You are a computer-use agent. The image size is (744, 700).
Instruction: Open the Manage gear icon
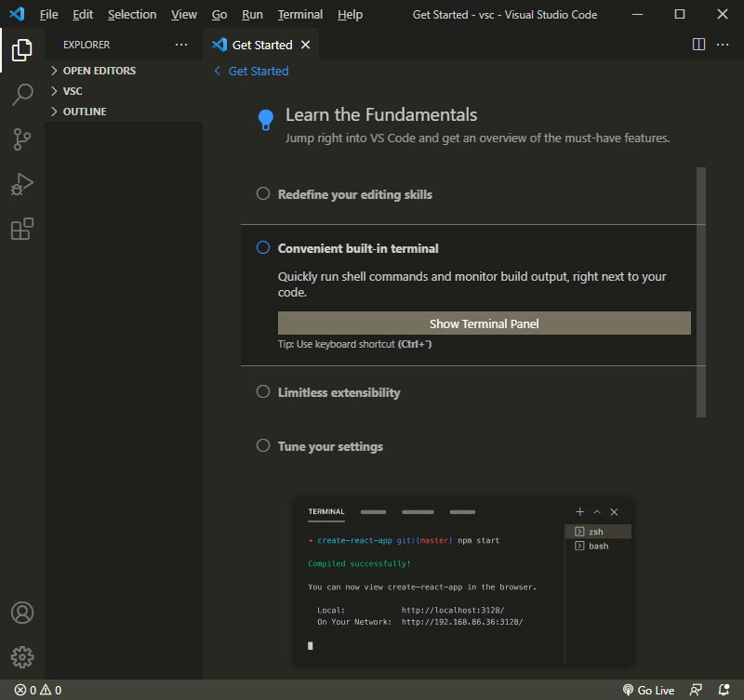click(21, 657)
